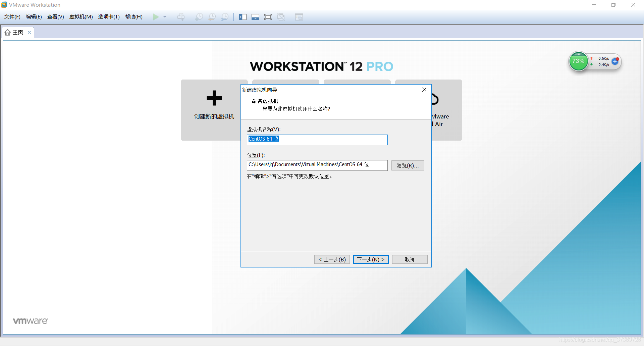Enter full screen mode icon
This screenshot has height=346, width=644.
point(268,17)
